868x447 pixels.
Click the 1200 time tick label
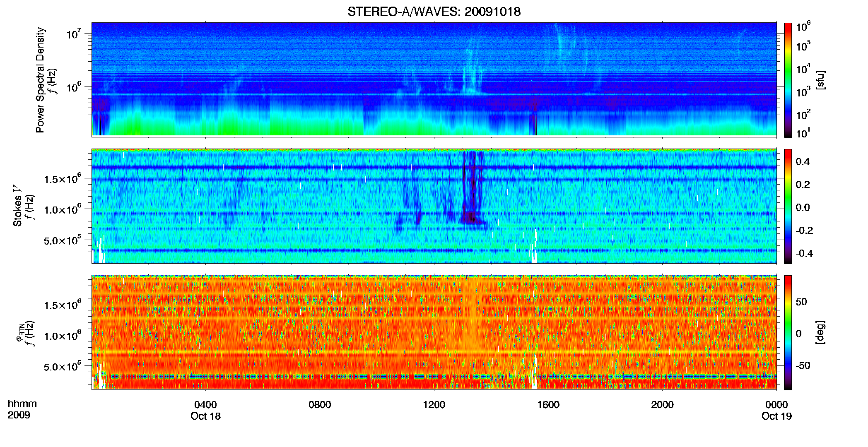(x=434, y=405)
